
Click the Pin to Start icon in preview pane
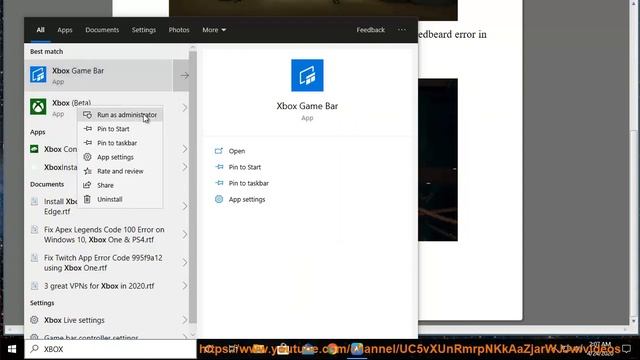point(219,167)
